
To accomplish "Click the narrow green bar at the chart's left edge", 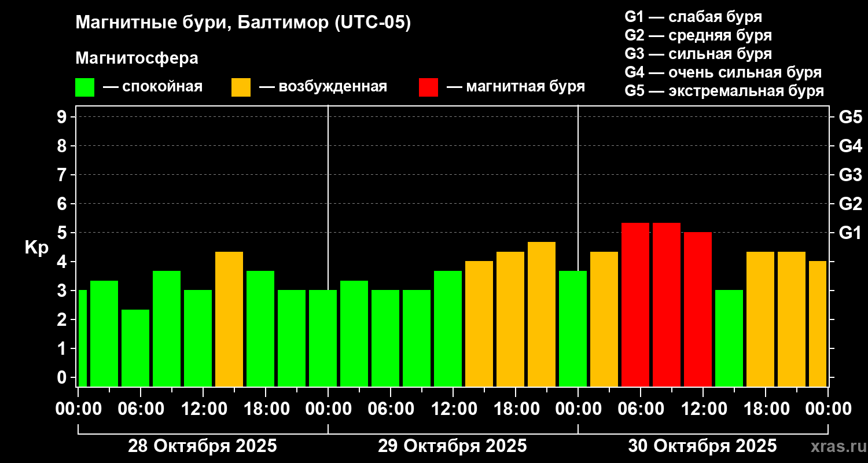I will point(82,338).
